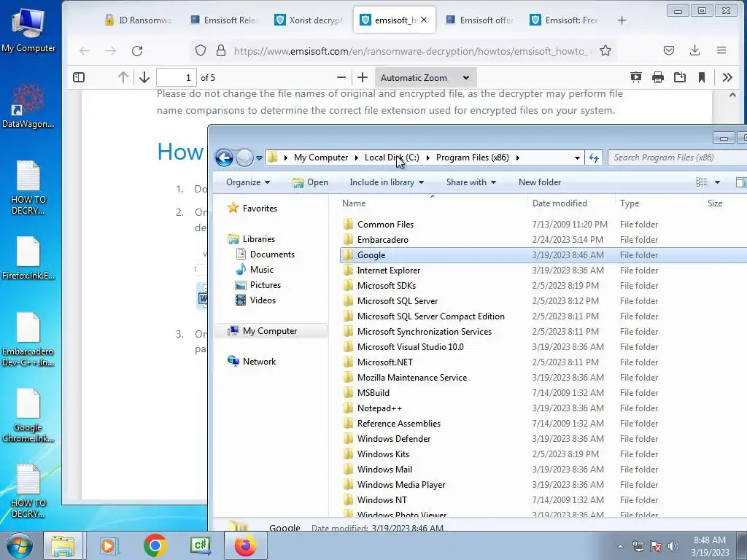Select Documents under Libraries
747x560 pixels.
[x=272, y=254]
